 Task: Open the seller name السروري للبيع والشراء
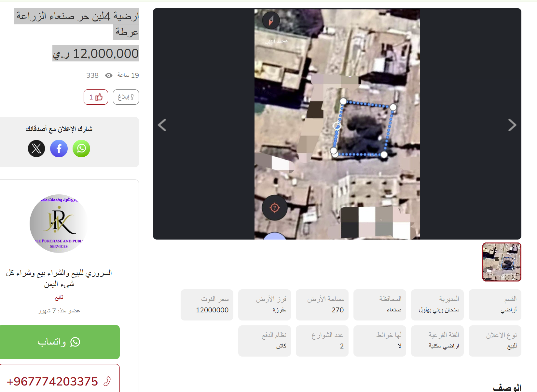59,278
